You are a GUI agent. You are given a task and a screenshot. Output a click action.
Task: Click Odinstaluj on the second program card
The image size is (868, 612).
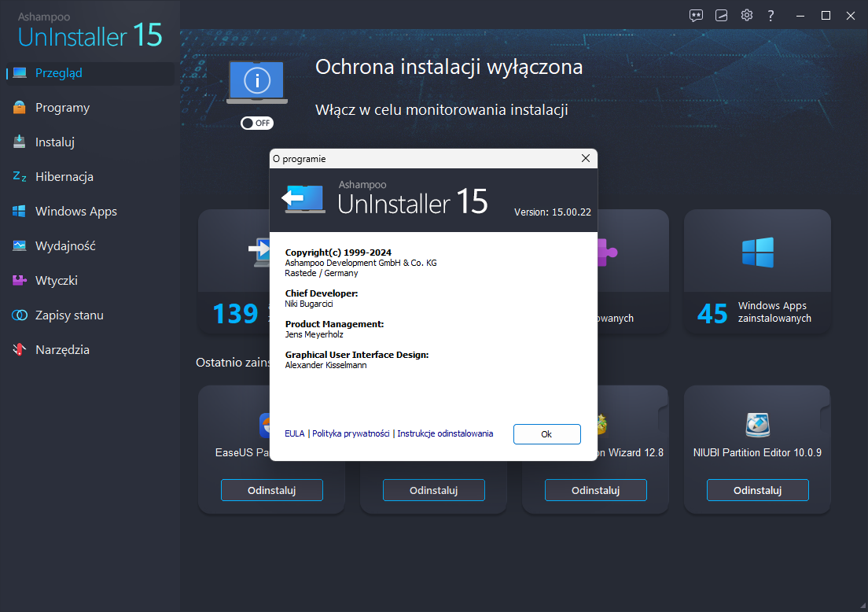(x=434, y=490)
